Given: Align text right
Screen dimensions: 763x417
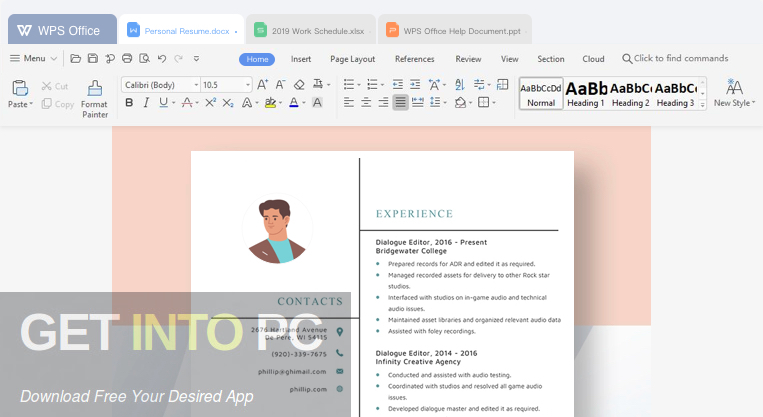Looking at the screenshot, I should (x=383, y=103).
